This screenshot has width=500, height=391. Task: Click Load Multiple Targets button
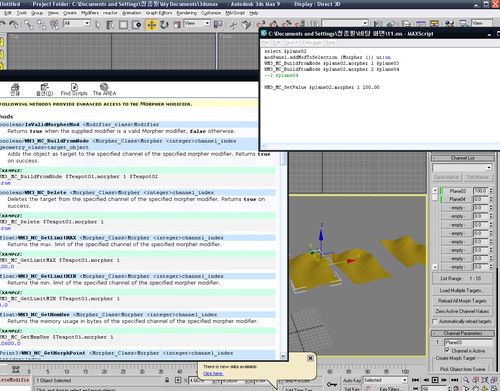462,290
